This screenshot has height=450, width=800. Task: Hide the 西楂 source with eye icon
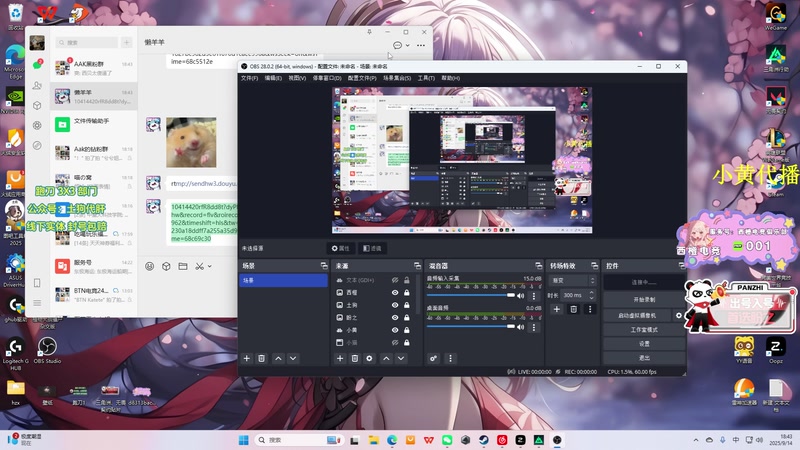point(395,292)
